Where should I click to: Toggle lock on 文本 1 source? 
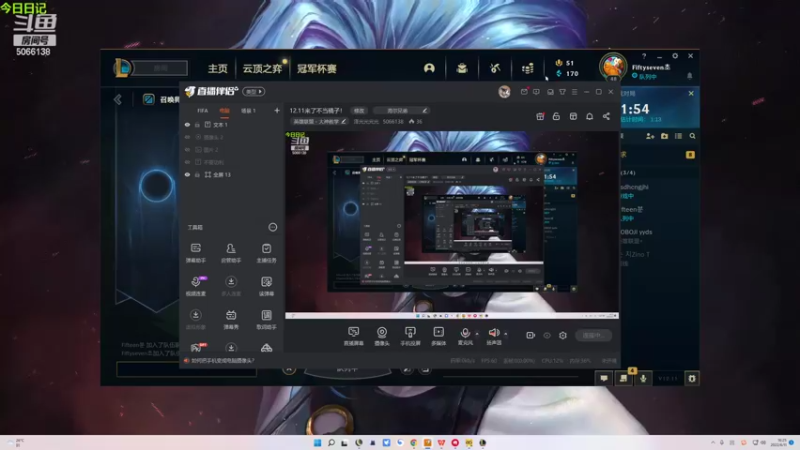[x=197, y=124]
